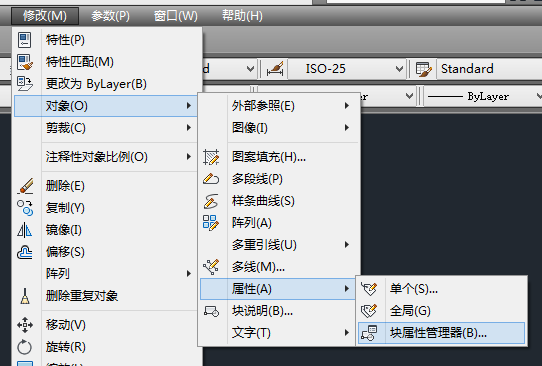Expand 注释性对象比例(O) submenu arrow
Screen dimensions: 542x366
click(189, 157)
